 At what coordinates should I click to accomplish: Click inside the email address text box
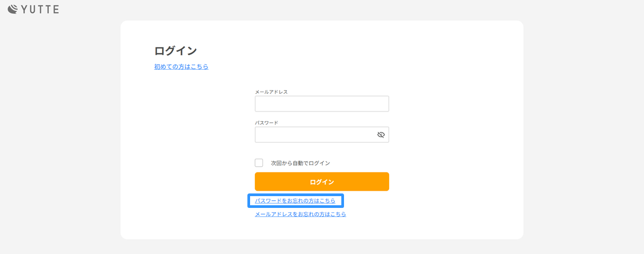coord(322,104)
